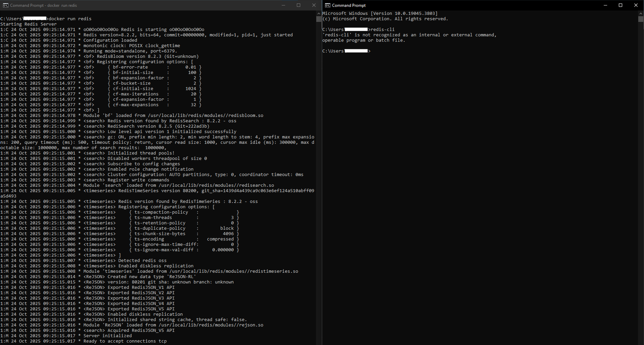
Task: Minimize the docker run redis window
Action: click(x=284, y=5)
